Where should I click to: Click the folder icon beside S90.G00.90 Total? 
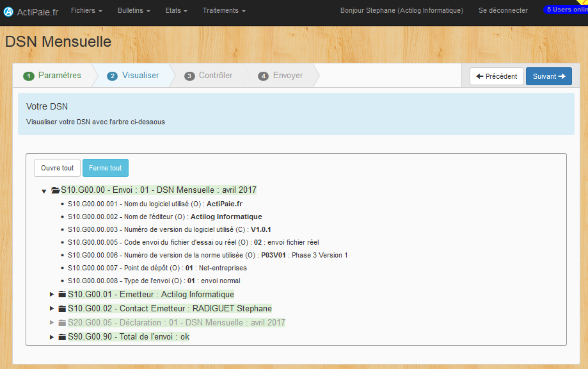62,337
